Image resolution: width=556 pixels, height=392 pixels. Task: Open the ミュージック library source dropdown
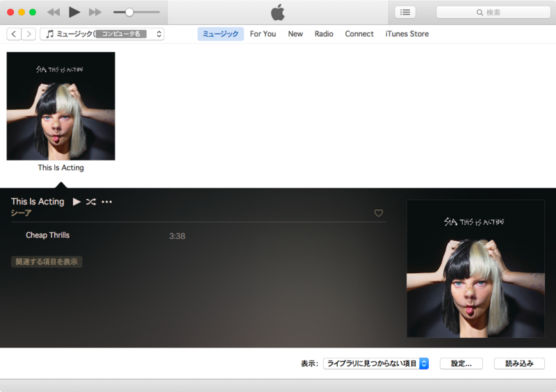[x=102, y=34]
